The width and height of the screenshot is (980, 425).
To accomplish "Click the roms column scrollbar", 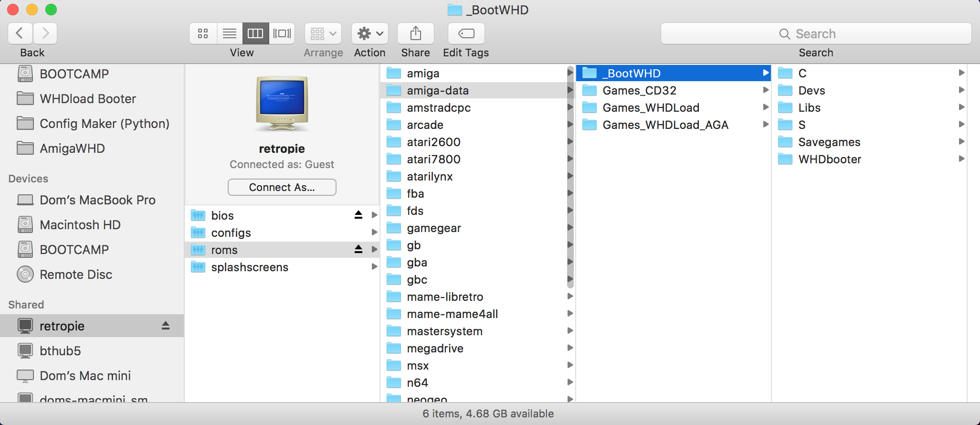I will [x=570, y=177].
